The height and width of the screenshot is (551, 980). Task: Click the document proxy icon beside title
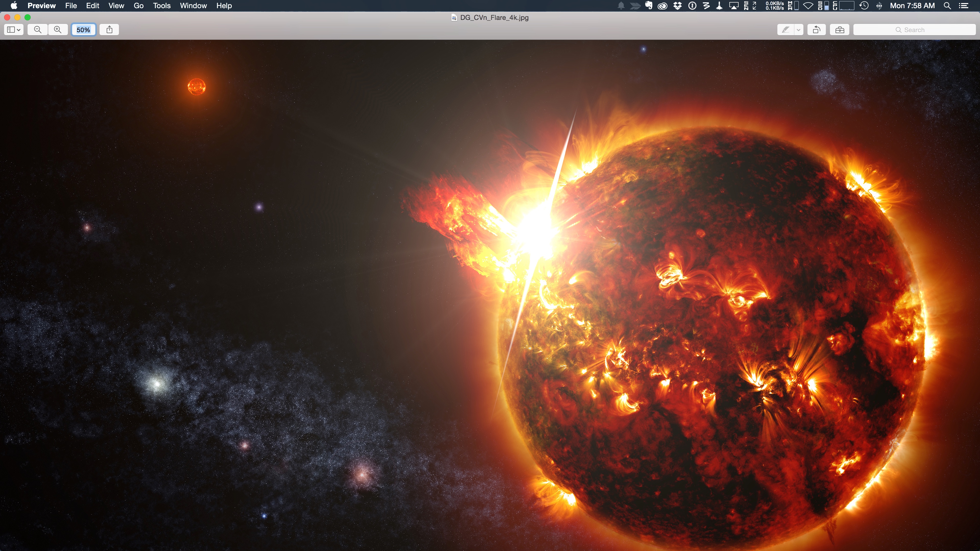pos(454,18)
